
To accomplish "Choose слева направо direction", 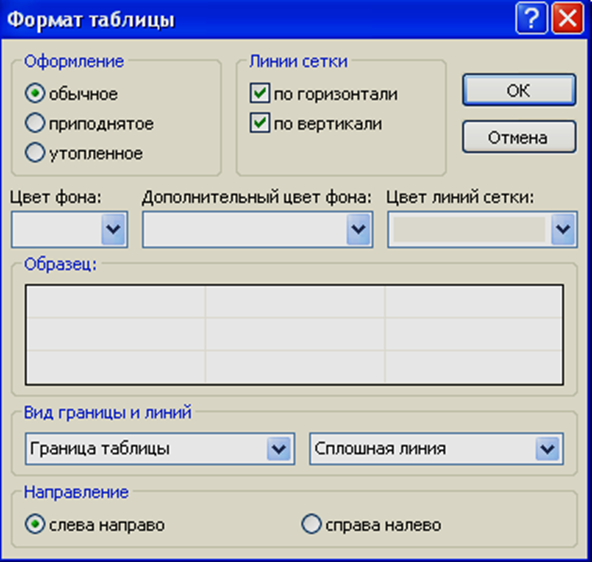I will pyautogui.click(x=35, y=524).
